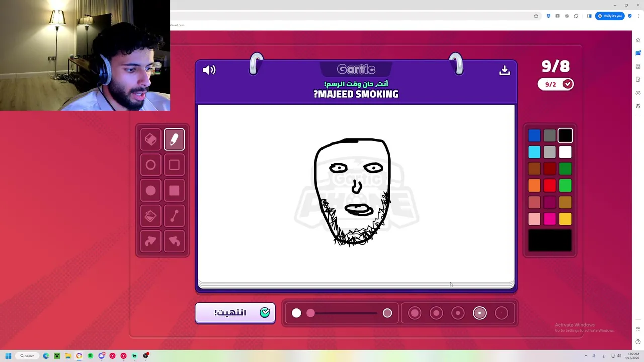The image size is (644, 362).
Task: Select the medium brush size
Action: 458,313
